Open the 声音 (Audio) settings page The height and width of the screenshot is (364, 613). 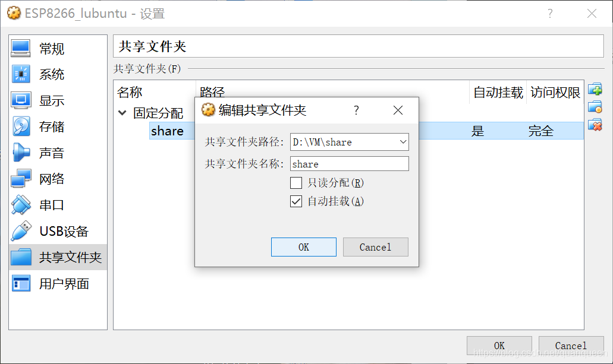coord(58,153)
